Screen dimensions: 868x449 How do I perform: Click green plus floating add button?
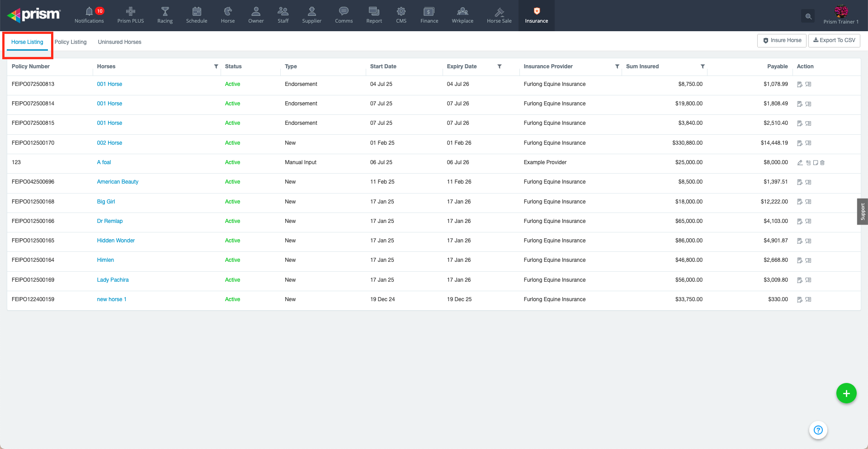click(846, 393)
